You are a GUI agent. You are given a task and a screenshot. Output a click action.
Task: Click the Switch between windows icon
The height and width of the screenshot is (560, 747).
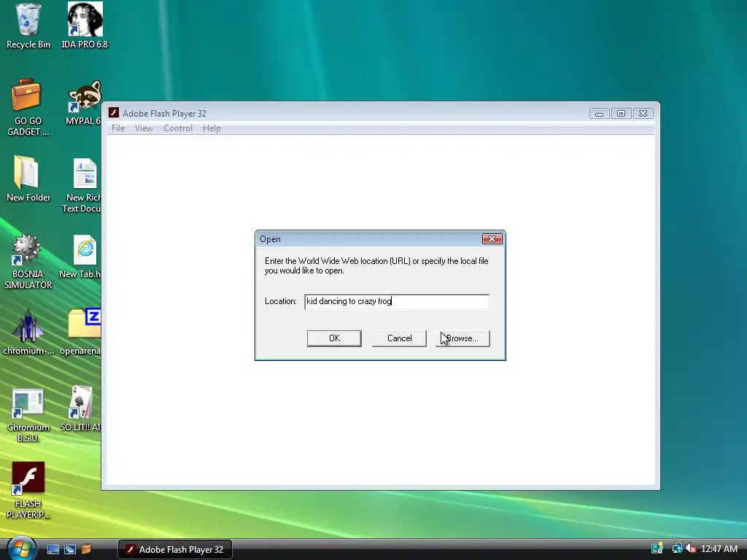69,549
